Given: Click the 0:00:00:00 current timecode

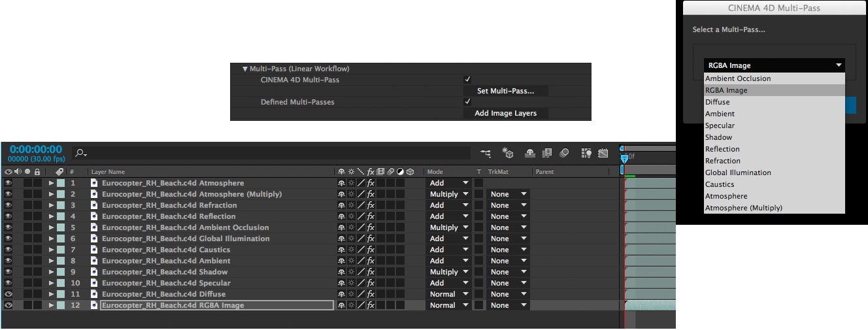Looking at the screenshot, I should tap(36, 150).
